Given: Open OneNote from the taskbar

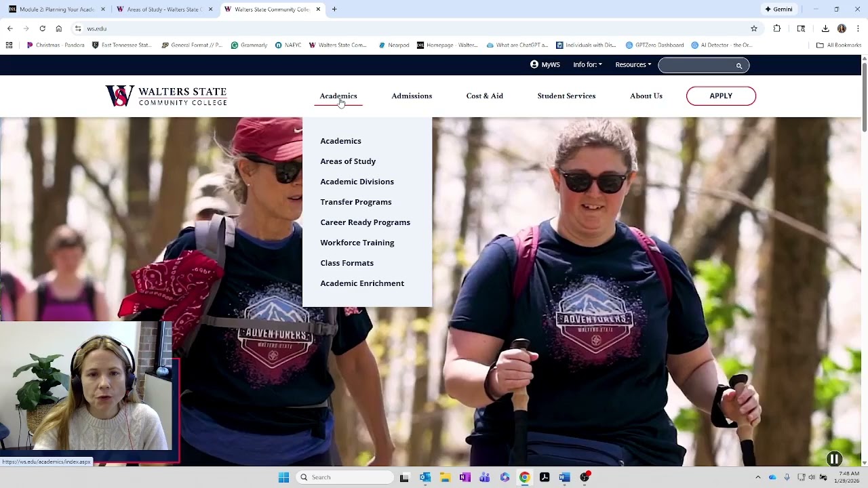Looking at the screenshot, I should 465,477.
